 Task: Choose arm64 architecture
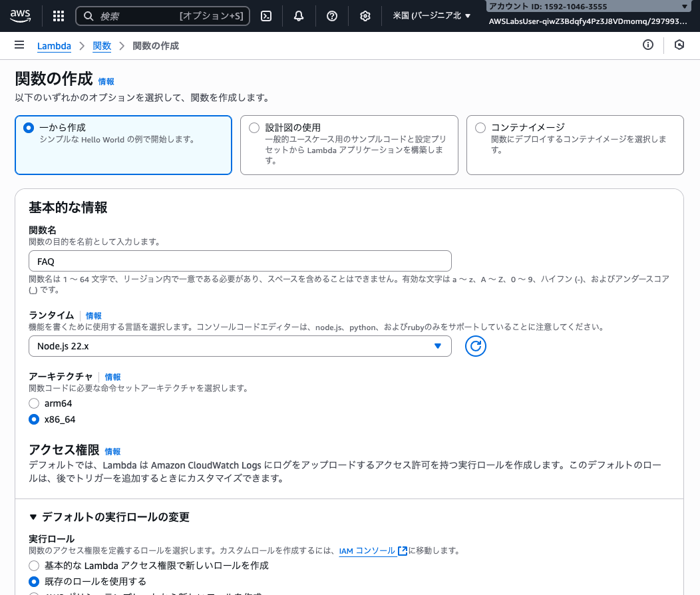[x=34, y=403]
